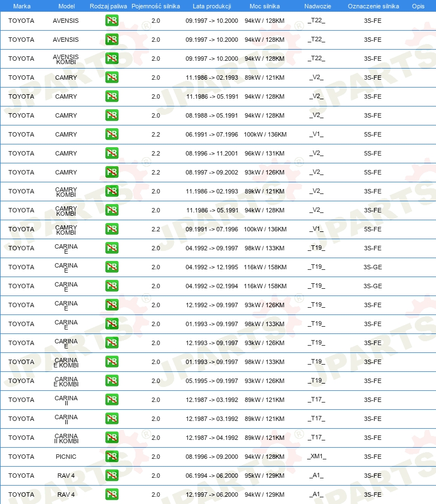Screen dimensions: 436x504
Task: Click fuel icon in CARINA II KOMBI row
Action: (112, 438)
